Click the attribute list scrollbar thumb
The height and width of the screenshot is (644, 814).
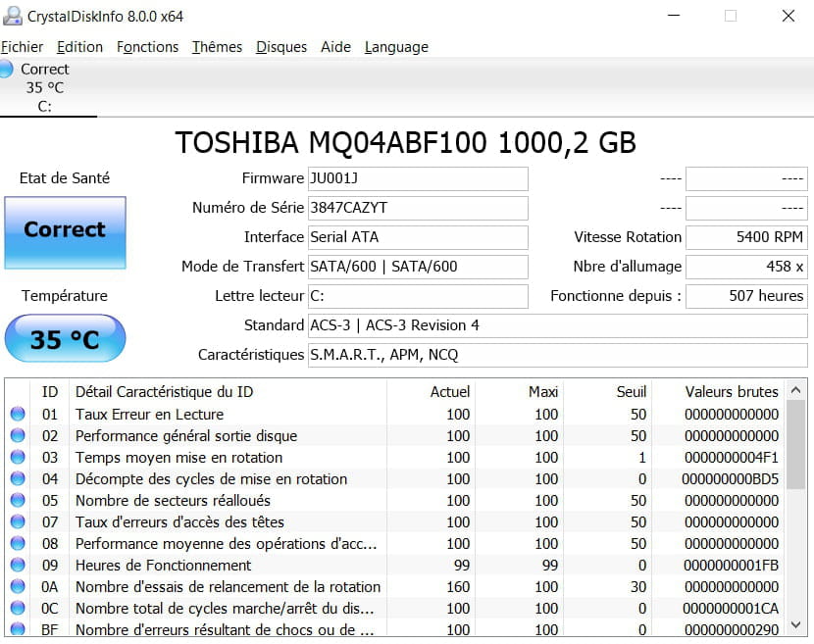[795, 445]
